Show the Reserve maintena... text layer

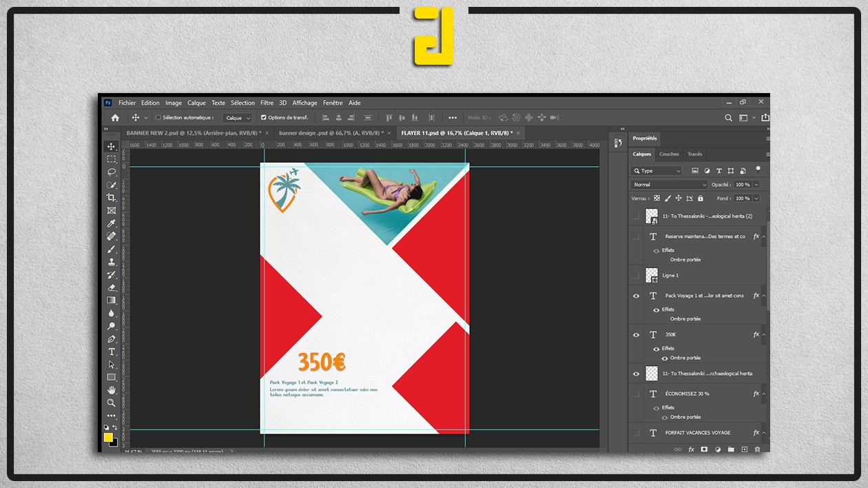coord(636,236)
